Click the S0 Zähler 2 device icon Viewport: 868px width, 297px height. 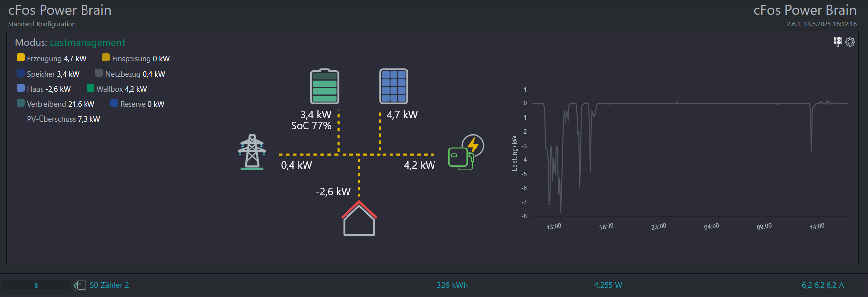(x=80, y=286)
